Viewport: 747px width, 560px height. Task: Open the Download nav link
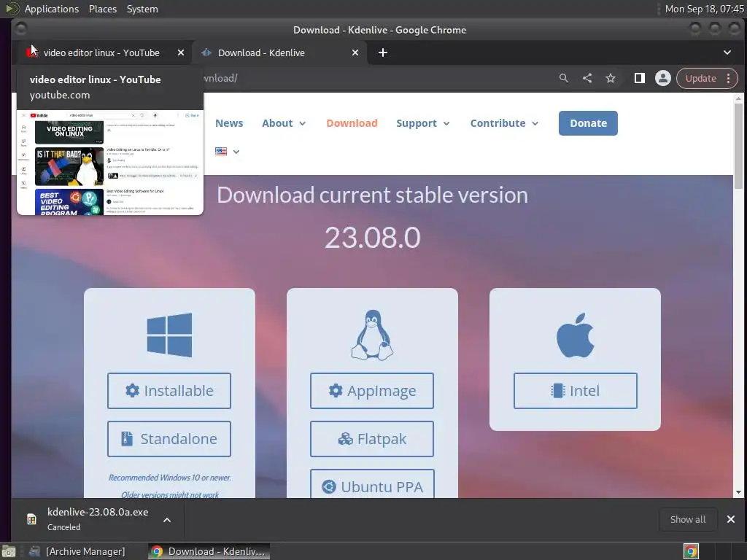point(352,123)
